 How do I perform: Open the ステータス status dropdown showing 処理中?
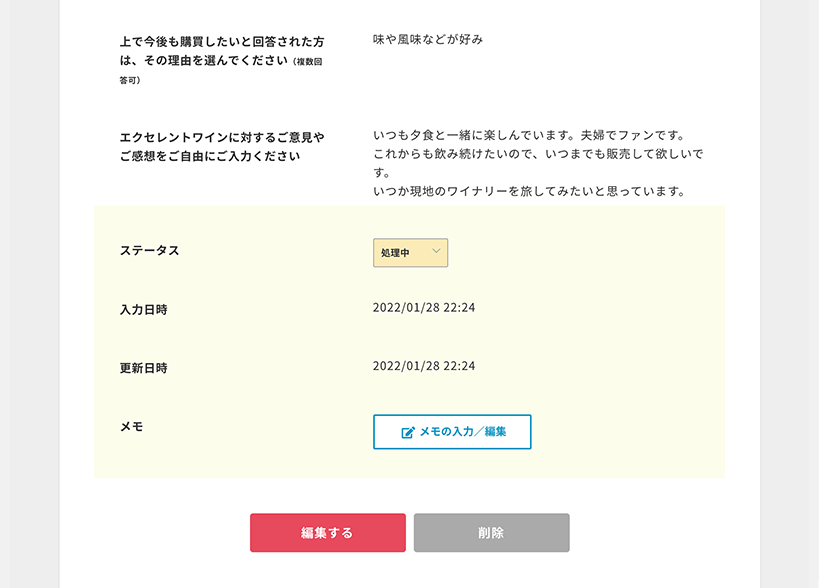tap(410, 253)
